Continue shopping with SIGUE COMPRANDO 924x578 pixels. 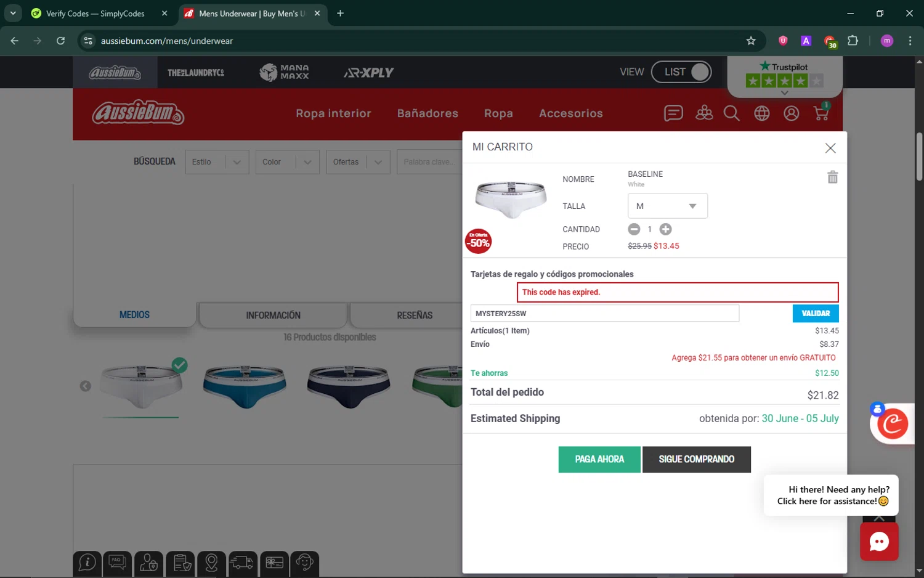(697, 460)
